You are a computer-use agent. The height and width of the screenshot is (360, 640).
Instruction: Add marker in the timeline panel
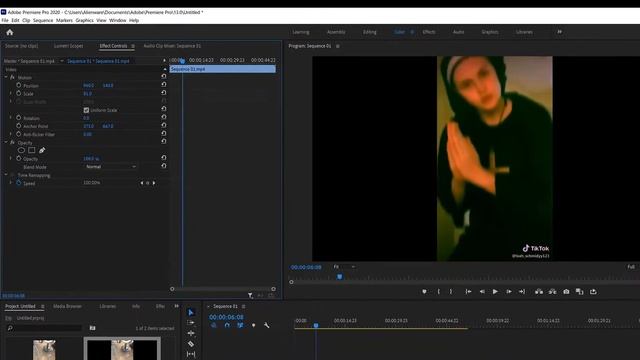click(x=253, y=325)
